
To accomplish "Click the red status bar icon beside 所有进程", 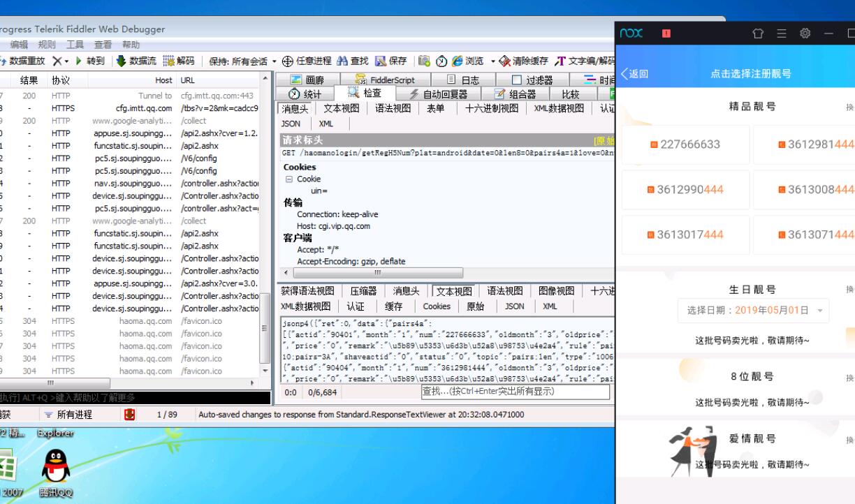I will (x=130, y=415).
